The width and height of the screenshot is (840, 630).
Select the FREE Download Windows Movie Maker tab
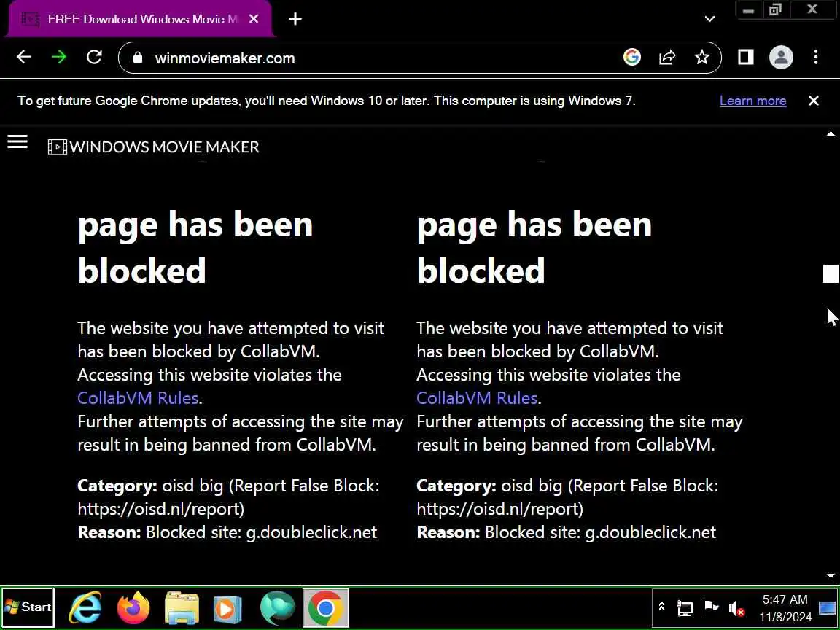pyautogui.click(x=139, y=19)
